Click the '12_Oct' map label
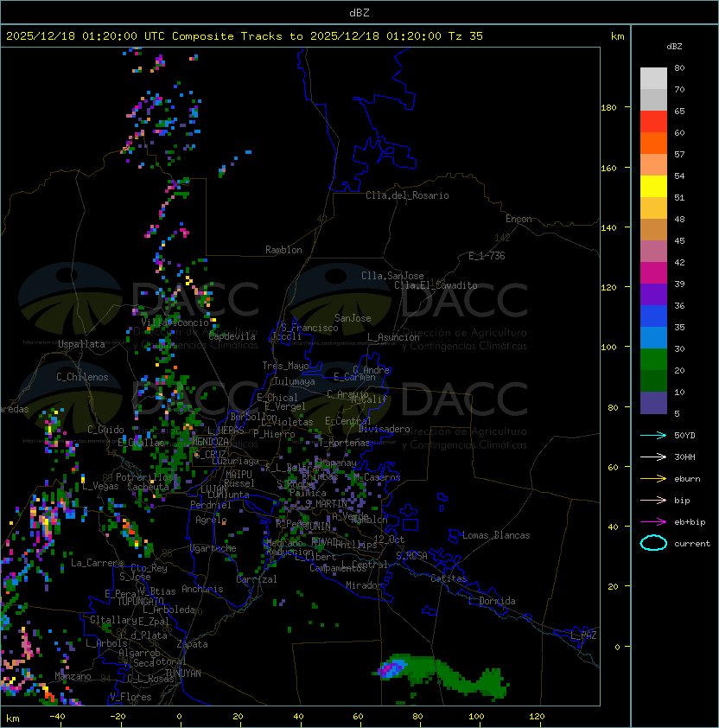 coord(389,540)
